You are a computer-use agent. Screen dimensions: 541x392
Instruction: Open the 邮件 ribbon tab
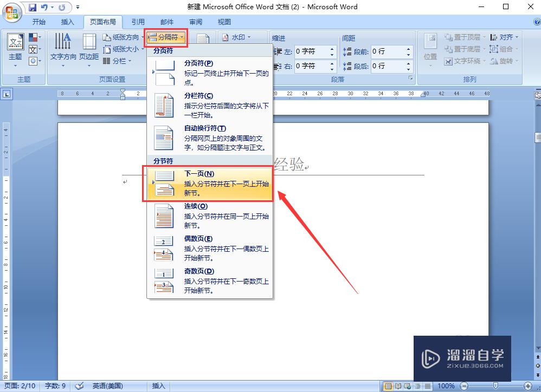click(x=167, y=22)
